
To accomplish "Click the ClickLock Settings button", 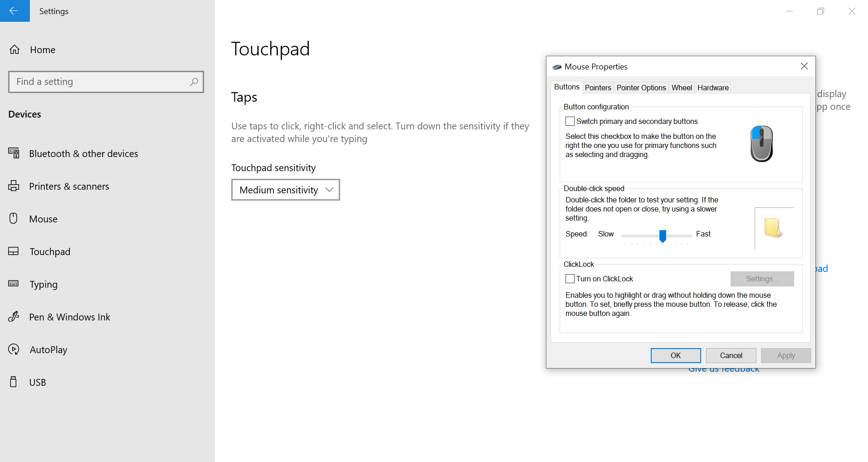I will (x=762, y=279).
